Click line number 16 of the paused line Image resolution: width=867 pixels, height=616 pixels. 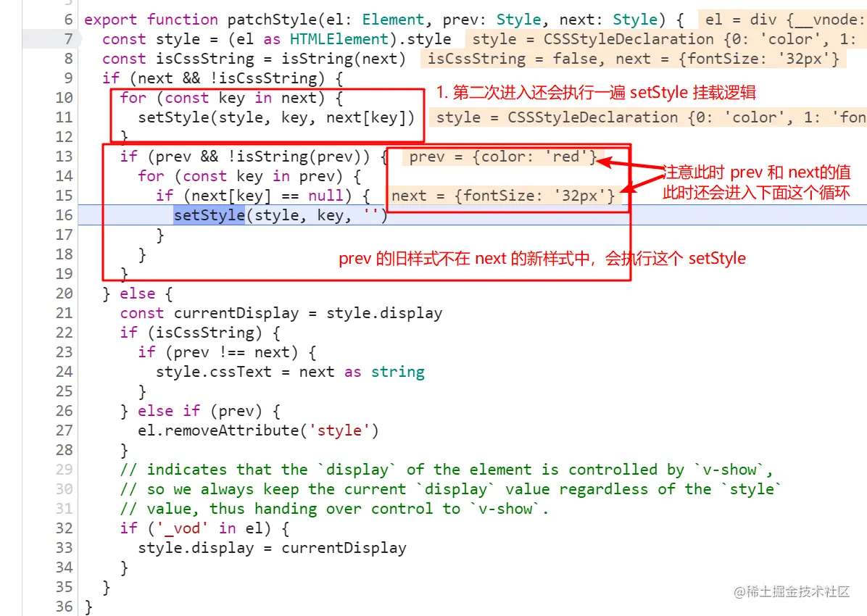64,215
